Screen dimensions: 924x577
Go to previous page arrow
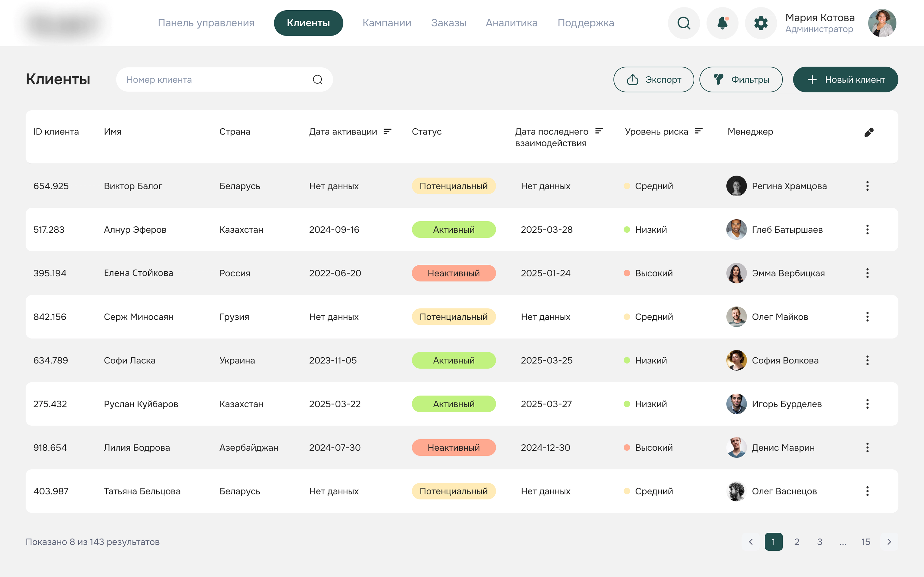click(x=751, y=542)
